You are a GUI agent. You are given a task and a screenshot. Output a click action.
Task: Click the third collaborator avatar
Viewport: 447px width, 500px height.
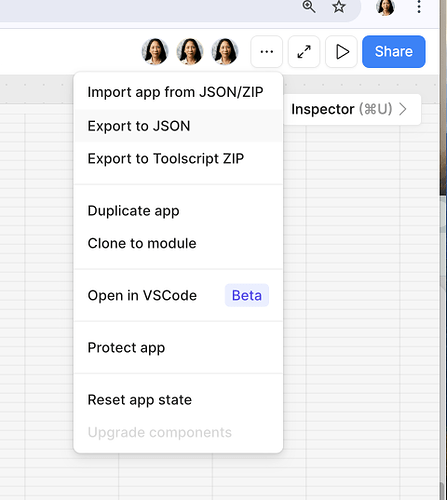pos(225,52)
